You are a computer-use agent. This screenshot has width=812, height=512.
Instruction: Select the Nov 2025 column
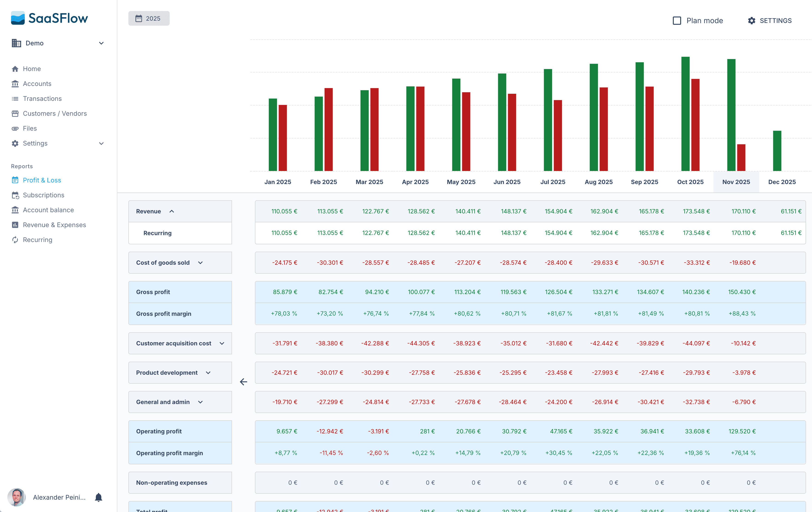(736, 182)
